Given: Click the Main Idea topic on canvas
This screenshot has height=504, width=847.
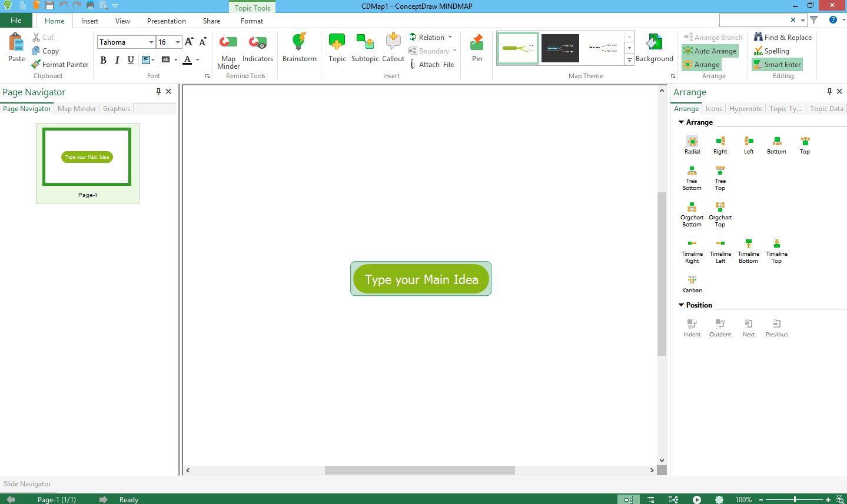Looking at the screenshot, I should [421, 279].
